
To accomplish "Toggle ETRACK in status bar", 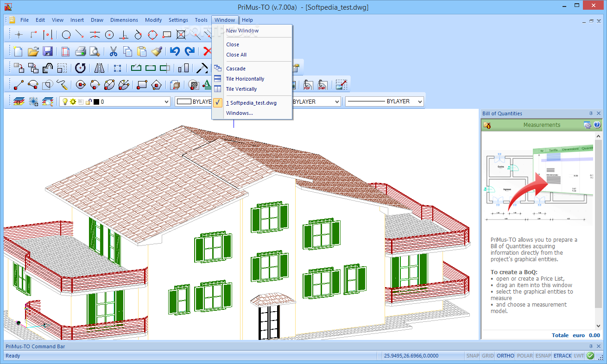I will [x=563, y=356].
